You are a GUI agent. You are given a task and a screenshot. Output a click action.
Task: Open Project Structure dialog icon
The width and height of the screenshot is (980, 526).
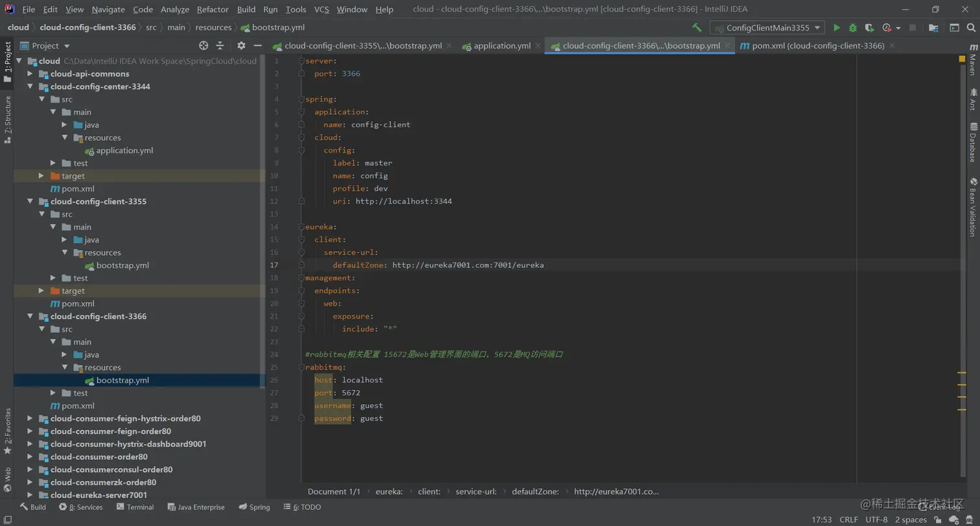pos(933,28)
